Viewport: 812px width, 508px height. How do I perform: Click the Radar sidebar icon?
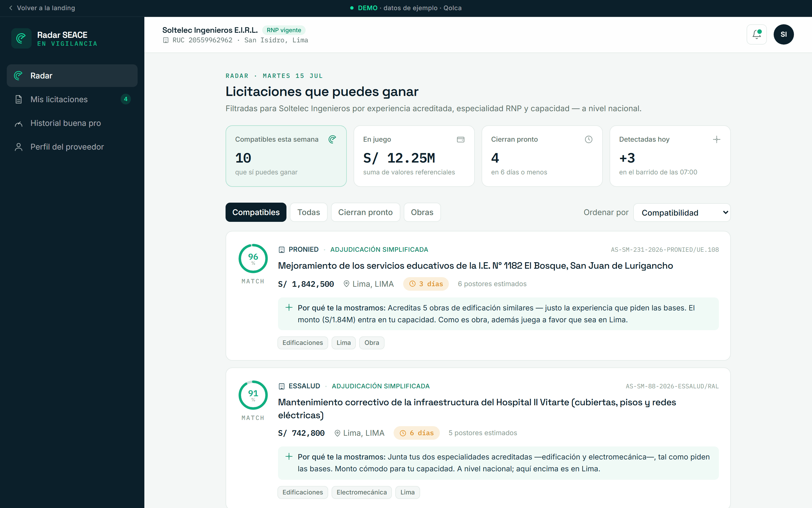tap(18, 76)
